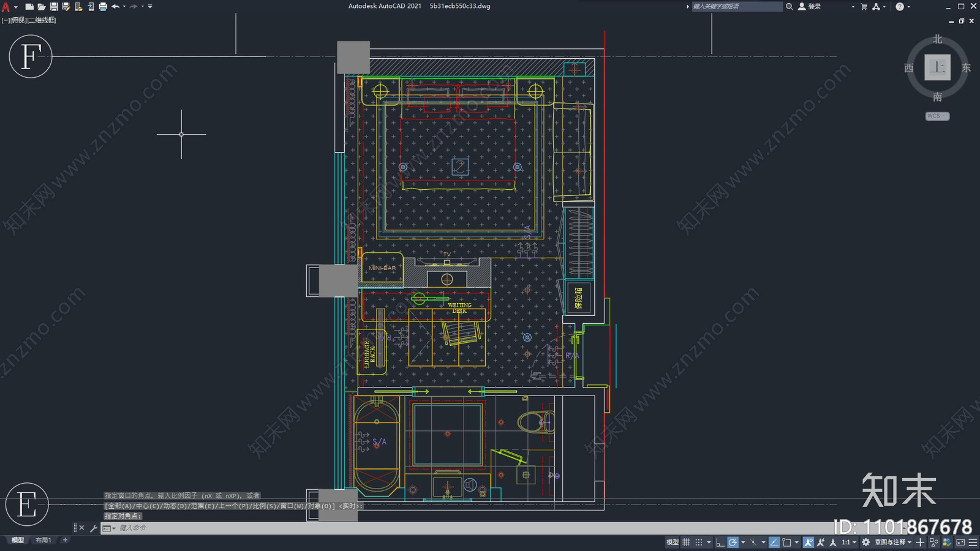The image size is (980, 551).
Task: Click the search magnifier icon
Action: [x=790, y=6]
